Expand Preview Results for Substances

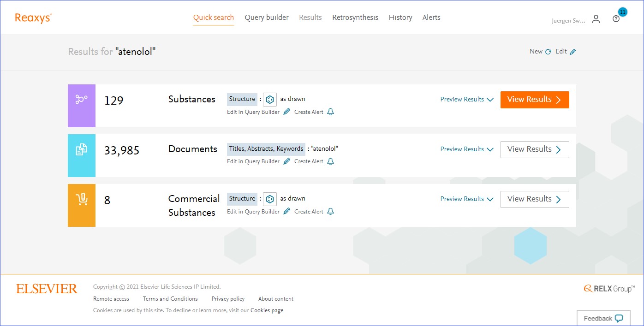466,100
